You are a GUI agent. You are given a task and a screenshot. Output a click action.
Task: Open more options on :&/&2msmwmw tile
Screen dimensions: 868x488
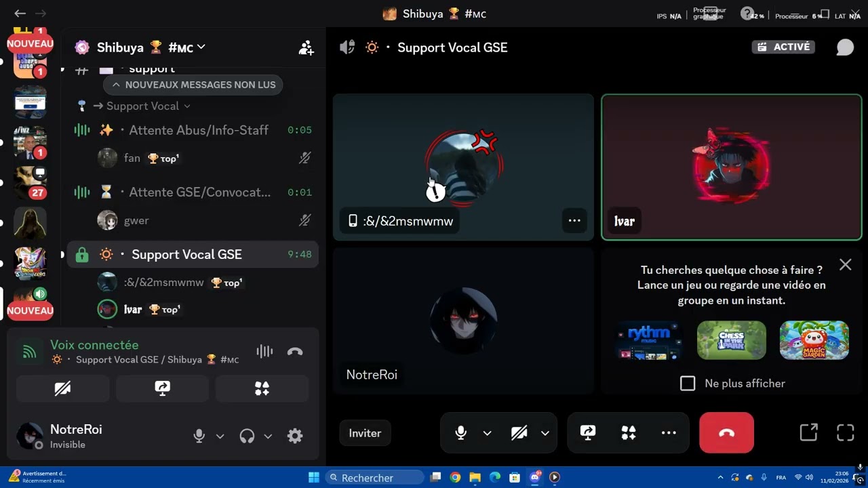point(574,220)
